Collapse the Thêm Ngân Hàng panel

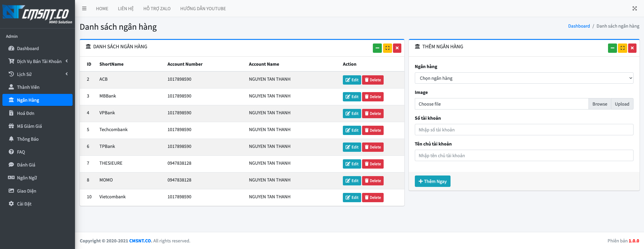[x=612, y=48]
